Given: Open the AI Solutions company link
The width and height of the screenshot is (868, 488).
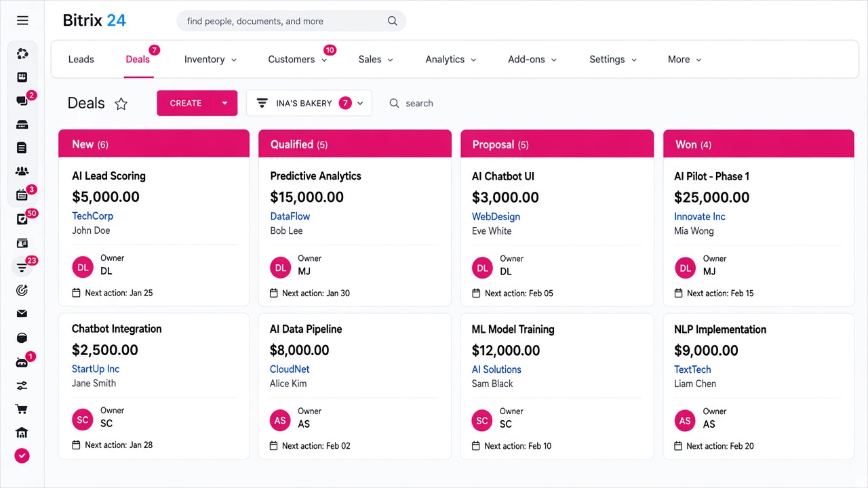Looking at the screenshot, I should 496,369.
